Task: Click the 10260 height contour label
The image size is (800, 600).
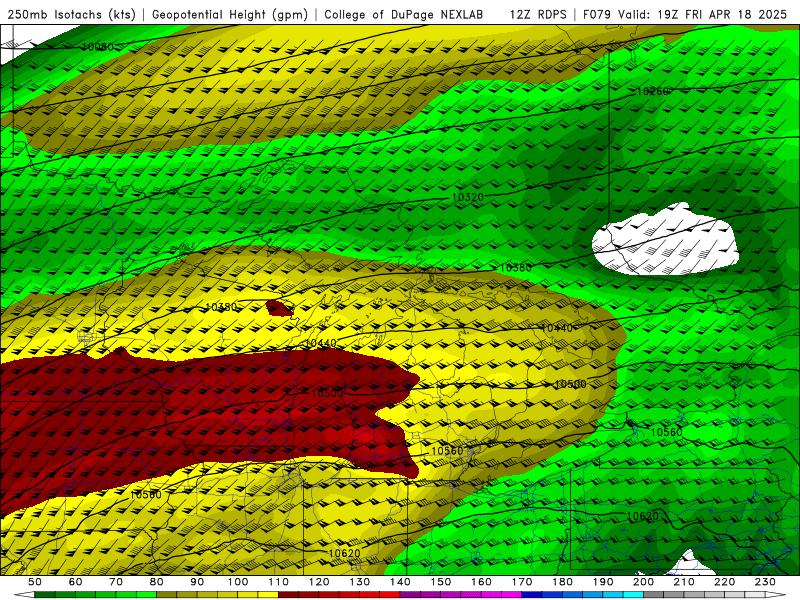Action: pyautogui.click(x=652, y=91)
